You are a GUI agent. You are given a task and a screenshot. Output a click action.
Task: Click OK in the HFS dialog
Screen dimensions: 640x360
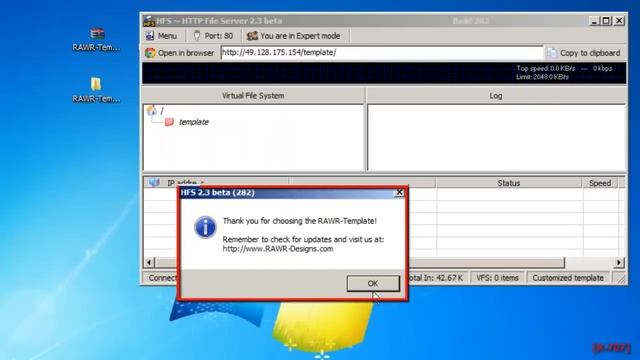point(373,283)
